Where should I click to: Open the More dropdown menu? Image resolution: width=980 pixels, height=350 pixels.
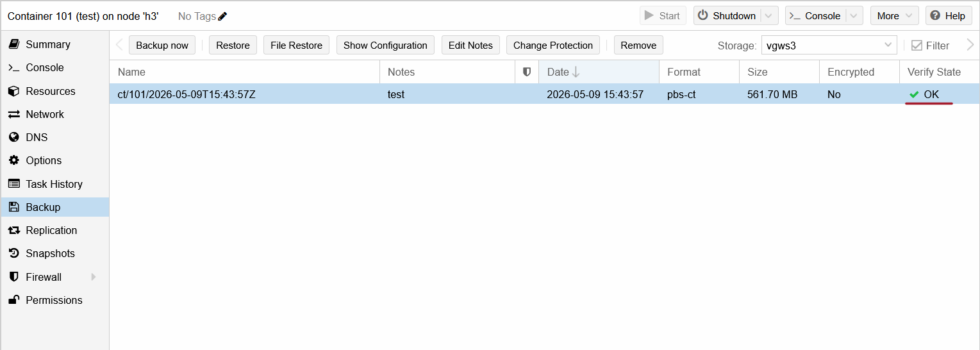point(895,16)
